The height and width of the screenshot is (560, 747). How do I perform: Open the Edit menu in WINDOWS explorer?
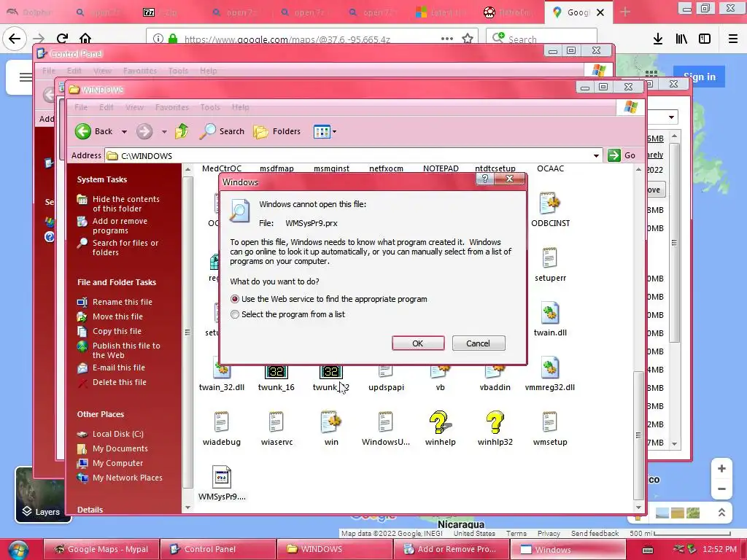pyautogui.click(x=107, y=107)
